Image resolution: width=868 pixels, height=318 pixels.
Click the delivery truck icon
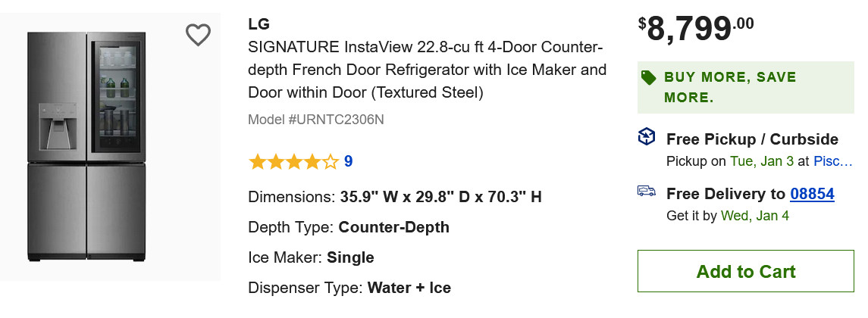(646, 192)
